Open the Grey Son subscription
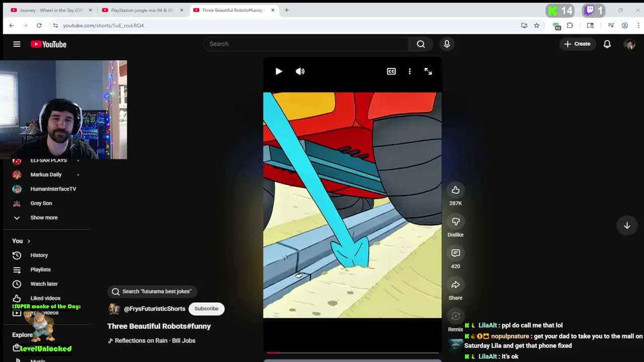Screen dimensions: 644x362 41,203
